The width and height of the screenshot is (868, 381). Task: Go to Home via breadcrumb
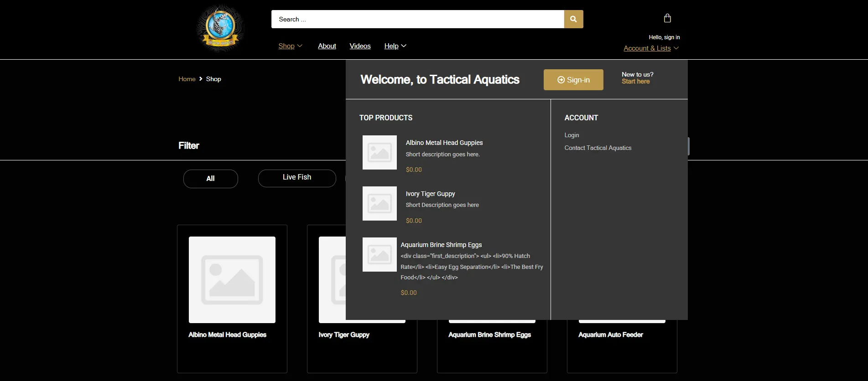click(187, 79)
